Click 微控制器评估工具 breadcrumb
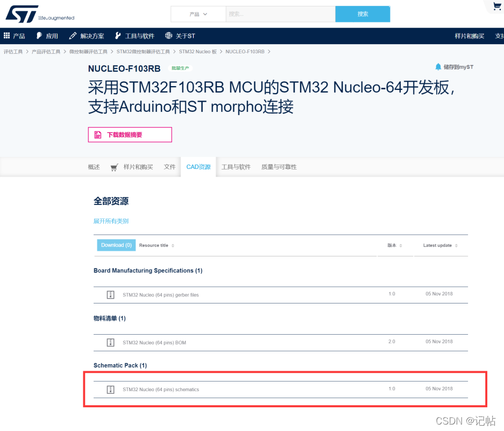The height and width of the screenshot is (431, 504). (x=88, y=52)
